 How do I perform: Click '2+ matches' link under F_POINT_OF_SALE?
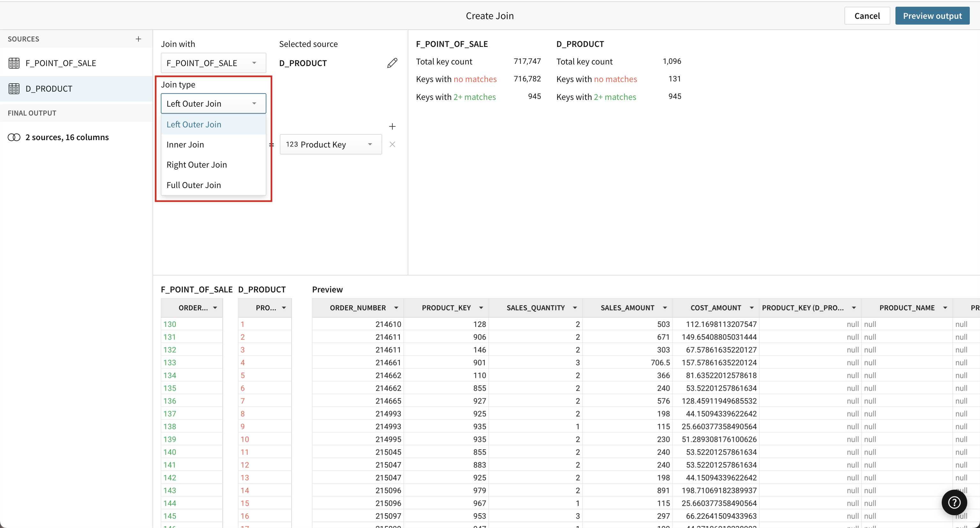[x=474, y=97]
